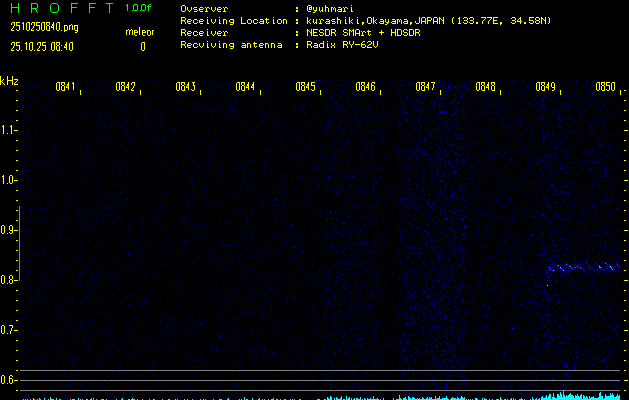Click the 0849 time marker
The image size is (629, 400).
point(545,87)
